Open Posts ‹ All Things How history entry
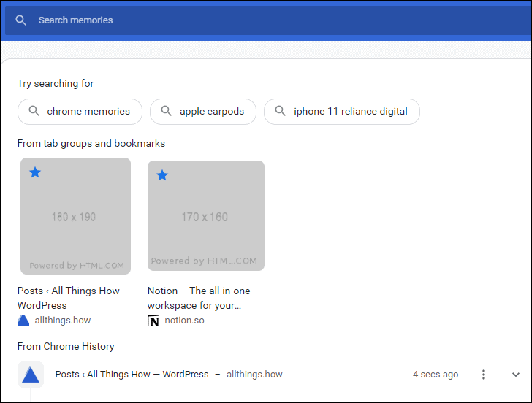The image size is (532, 403). pyautogui.click(x=132, y=375)
